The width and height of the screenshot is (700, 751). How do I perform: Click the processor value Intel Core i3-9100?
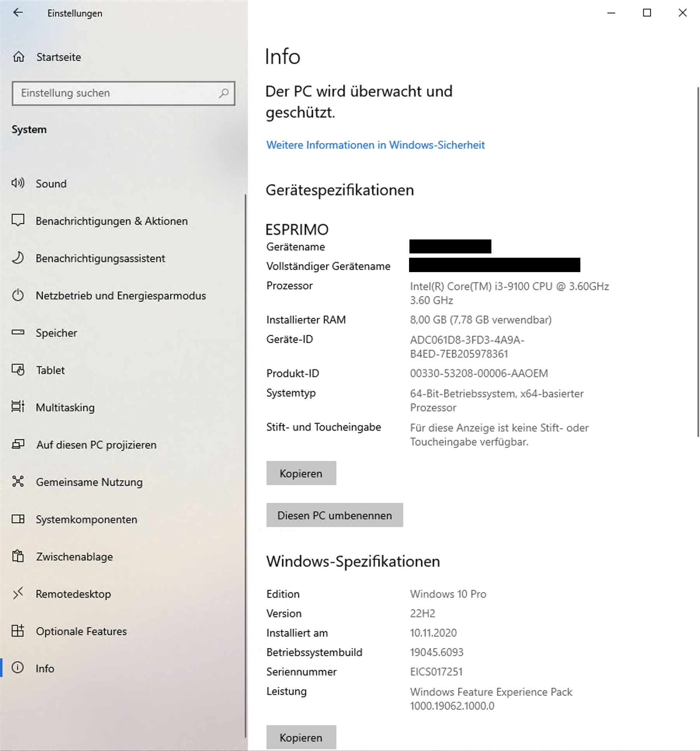(509, 293)
